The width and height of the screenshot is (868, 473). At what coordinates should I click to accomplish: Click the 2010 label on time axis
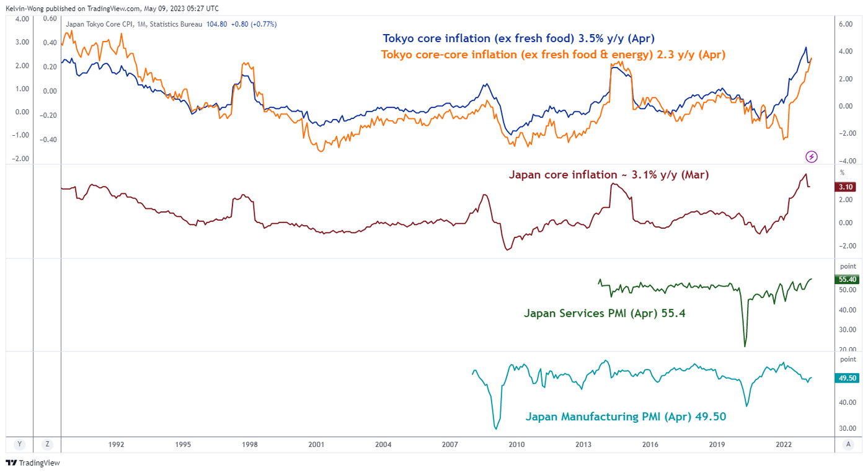tap(516, 444)
